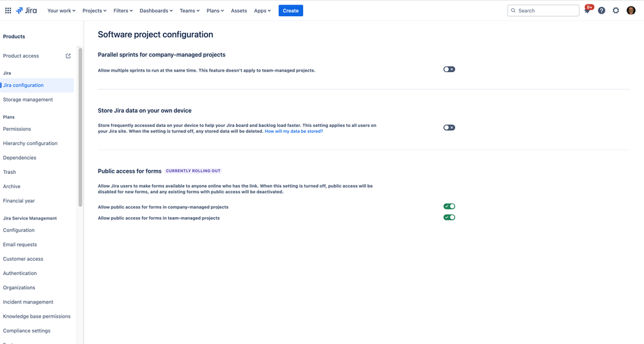
Task: Open How will my data be stored link
Action: 294,131
